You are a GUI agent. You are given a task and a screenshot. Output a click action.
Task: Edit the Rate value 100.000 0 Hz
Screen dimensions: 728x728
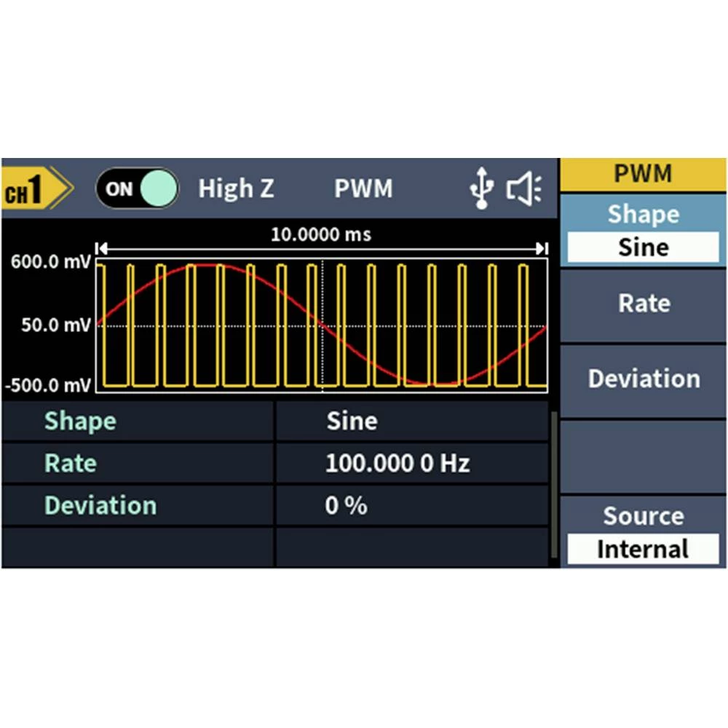tap(397, 463)
